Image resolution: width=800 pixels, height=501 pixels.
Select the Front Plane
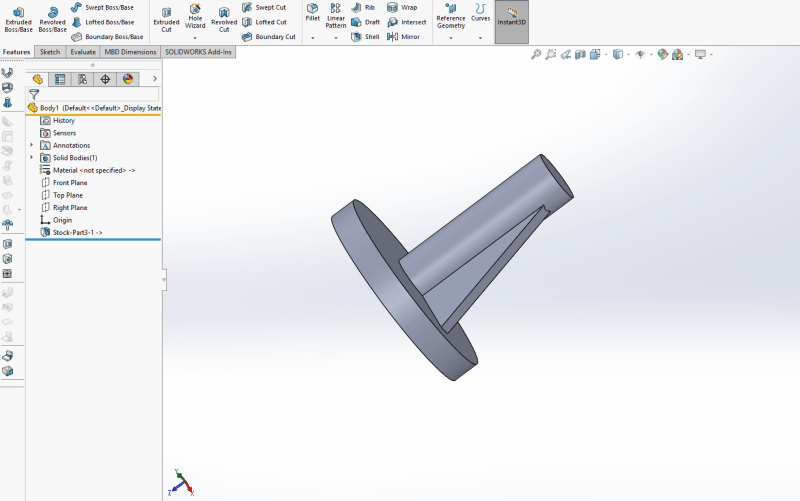(x=64, y=183)
